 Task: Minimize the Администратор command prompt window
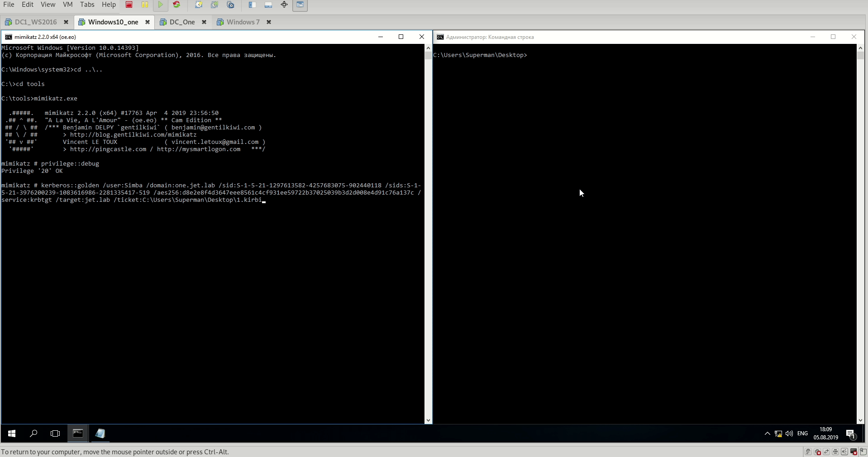pos(813,37)
